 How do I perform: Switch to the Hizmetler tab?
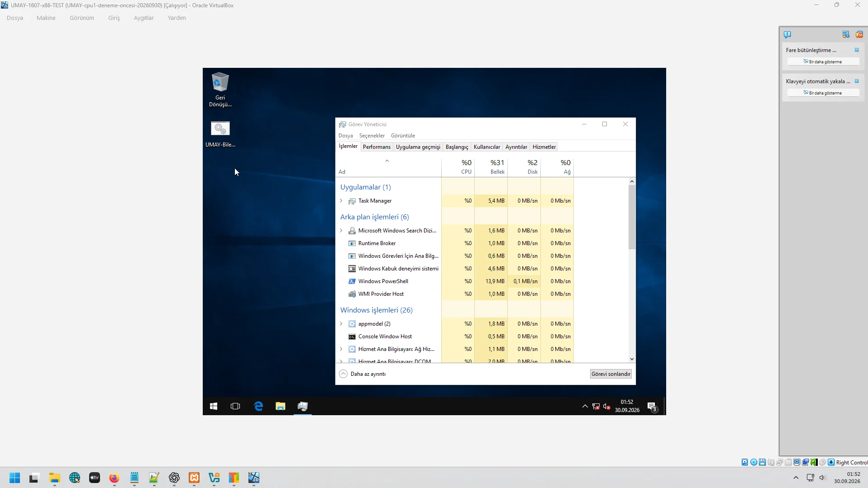coord(544,147)
